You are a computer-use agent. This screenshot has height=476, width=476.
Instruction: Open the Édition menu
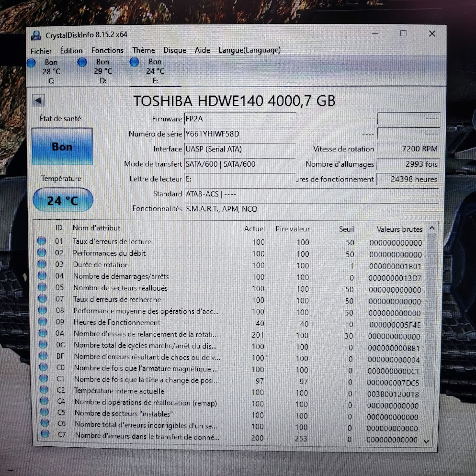(x=71, y=50)
